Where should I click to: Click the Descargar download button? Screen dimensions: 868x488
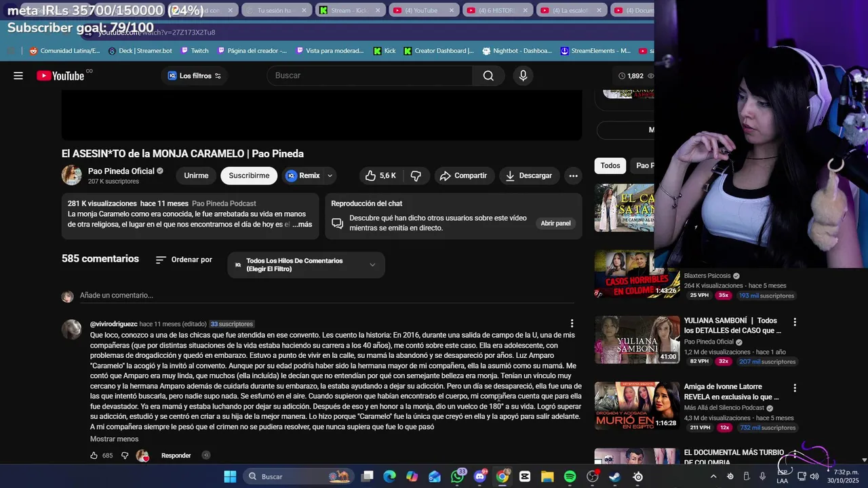pyautogui.click(x=529, y=176)
